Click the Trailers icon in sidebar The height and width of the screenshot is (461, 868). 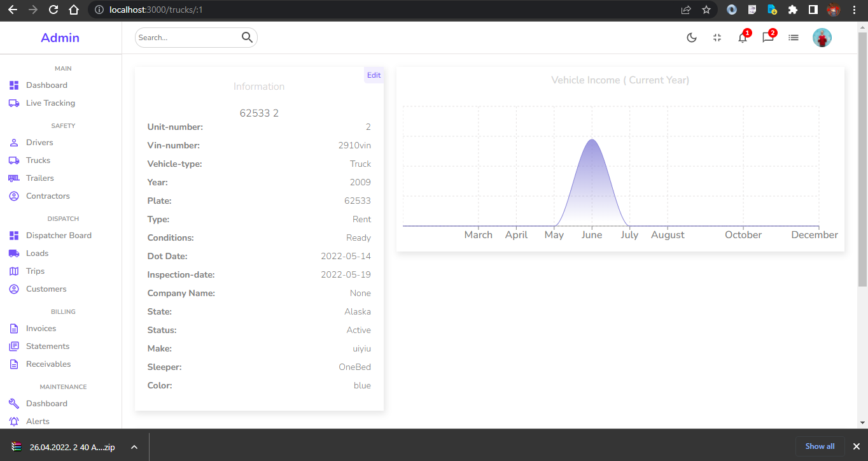click(14, 178)
